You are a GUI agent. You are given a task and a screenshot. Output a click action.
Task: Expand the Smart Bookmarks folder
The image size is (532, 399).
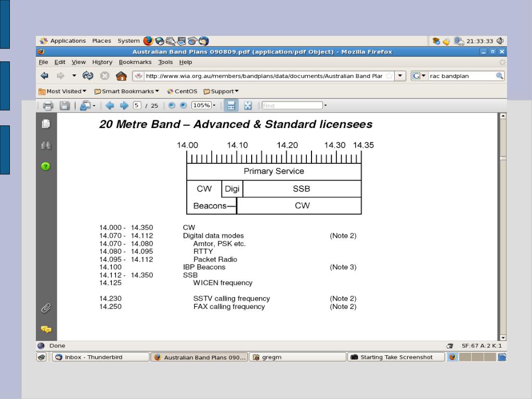(x=126, y=91)
